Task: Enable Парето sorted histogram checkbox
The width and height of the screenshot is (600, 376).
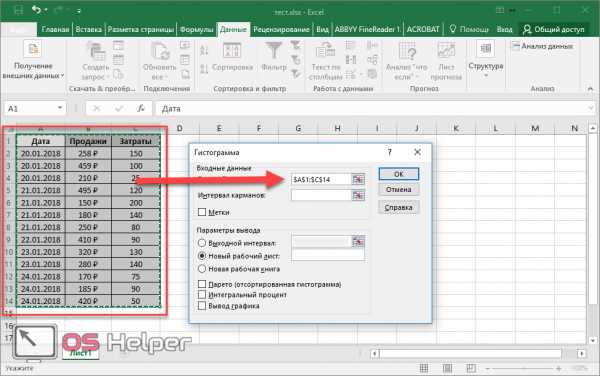Action: pyautogui.click(x=202, y=284)
